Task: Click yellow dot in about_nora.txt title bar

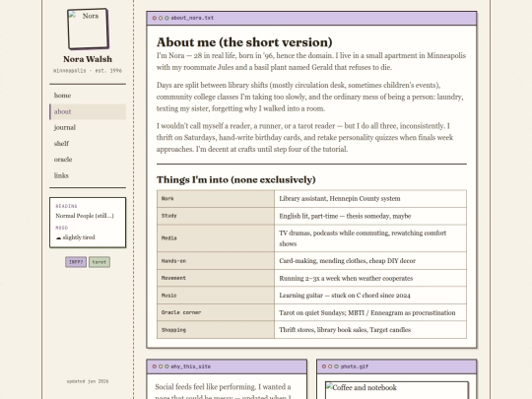Action: (x=161, y=18)
